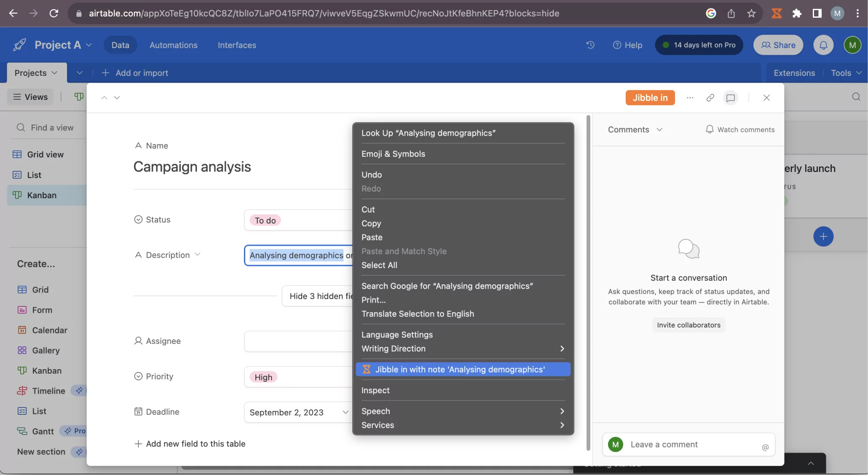868x475 pixels.
Task: Open the Deadline date dropdown arrow
Action: click(x=345, y=412)
